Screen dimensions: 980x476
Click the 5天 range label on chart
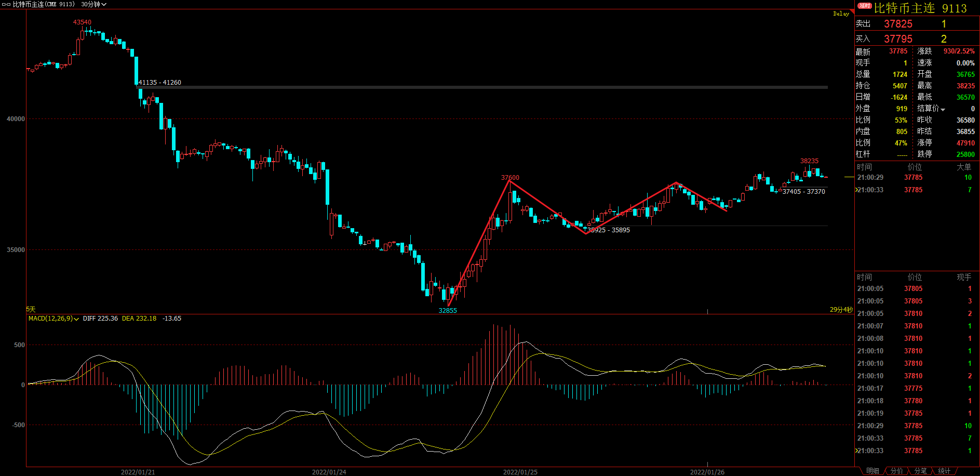tap(31, 309)
